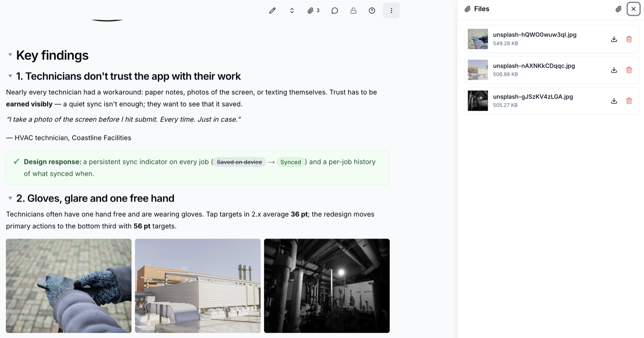Click the unsplash-hQWO0wuw3qI.jpg file thumbnail

click(478, 39)
